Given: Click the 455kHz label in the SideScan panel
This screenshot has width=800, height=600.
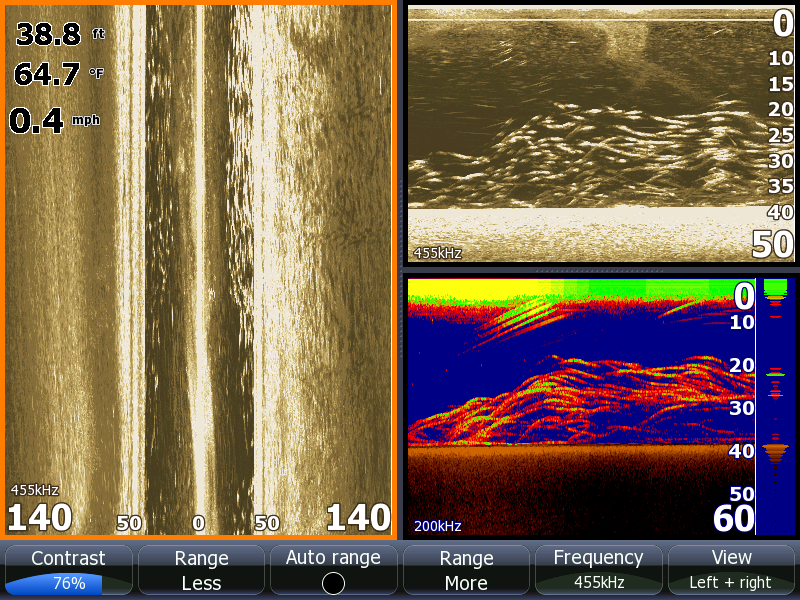Looking at the screenshot, I should (x=35, y=490).
